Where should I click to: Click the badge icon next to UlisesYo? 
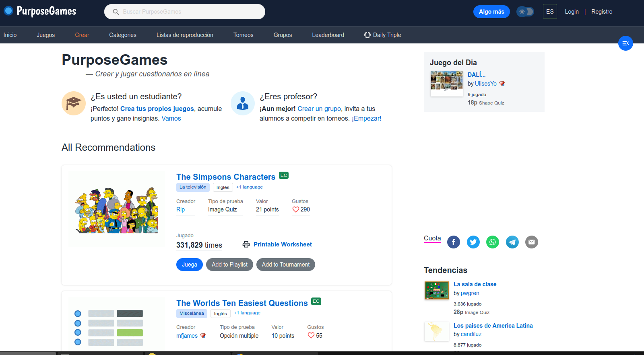pyautogui.click(x=502, y=84)
